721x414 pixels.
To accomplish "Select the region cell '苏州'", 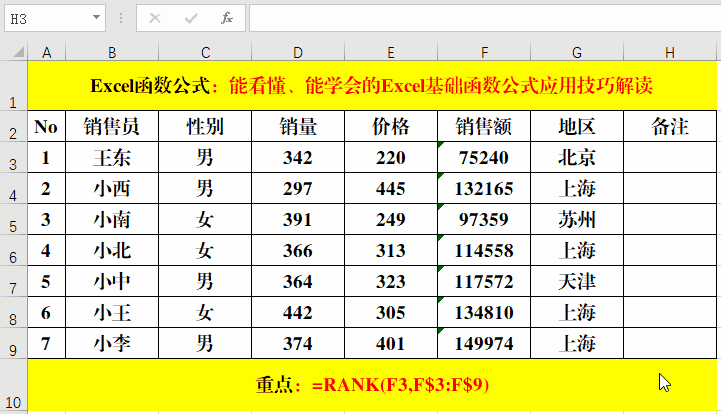I will point(577,219).
